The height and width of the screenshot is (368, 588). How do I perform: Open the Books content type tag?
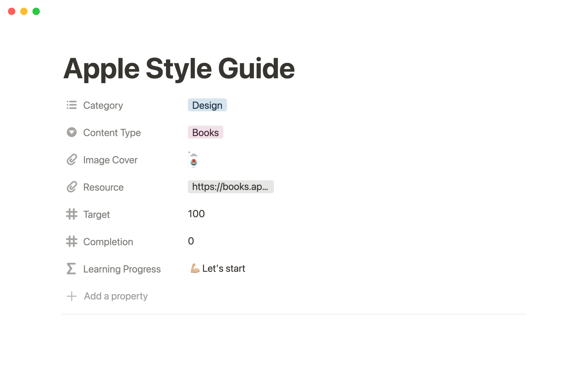click(x=205, y=132)
